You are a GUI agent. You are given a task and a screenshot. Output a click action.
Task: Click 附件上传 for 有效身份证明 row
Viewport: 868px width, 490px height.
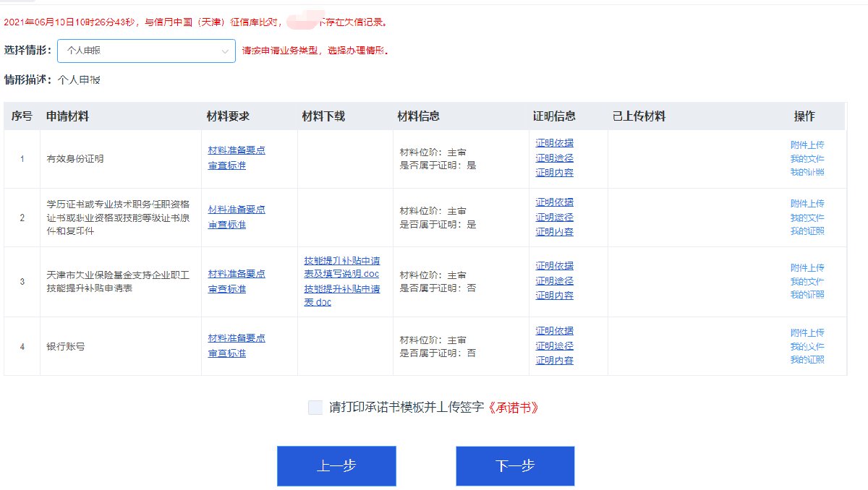click(x=807, y=145)
